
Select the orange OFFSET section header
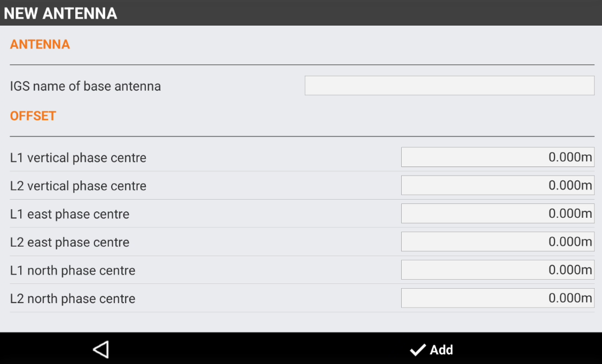click(x=33, y=116)
